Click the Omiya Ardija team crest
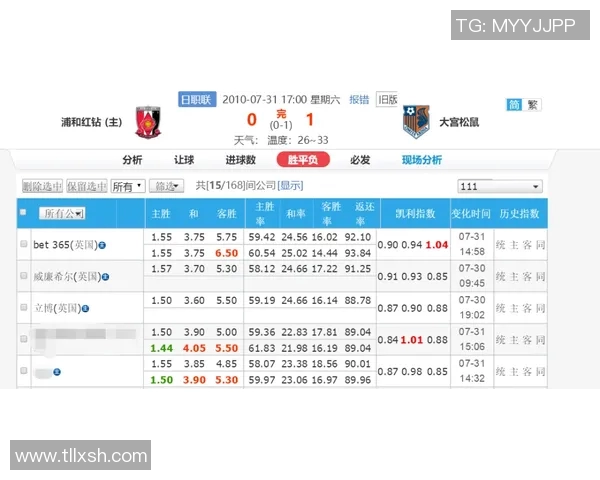The width and height of the screenshot is (600, 480). click(416, 122)
